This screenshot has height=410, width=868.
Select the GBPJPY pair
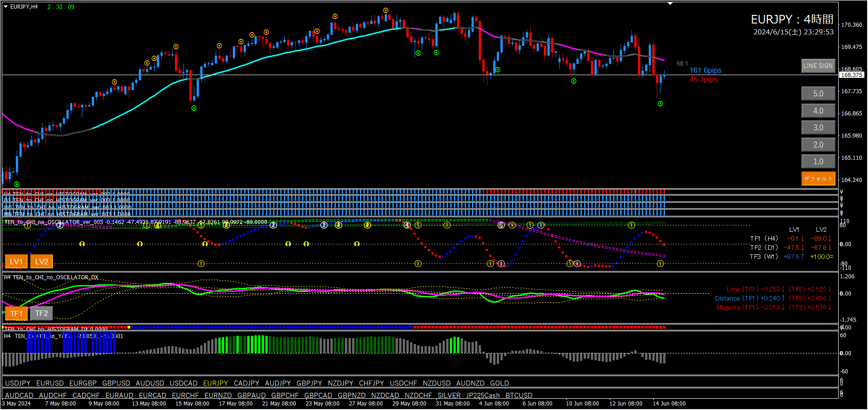(309, 383)
